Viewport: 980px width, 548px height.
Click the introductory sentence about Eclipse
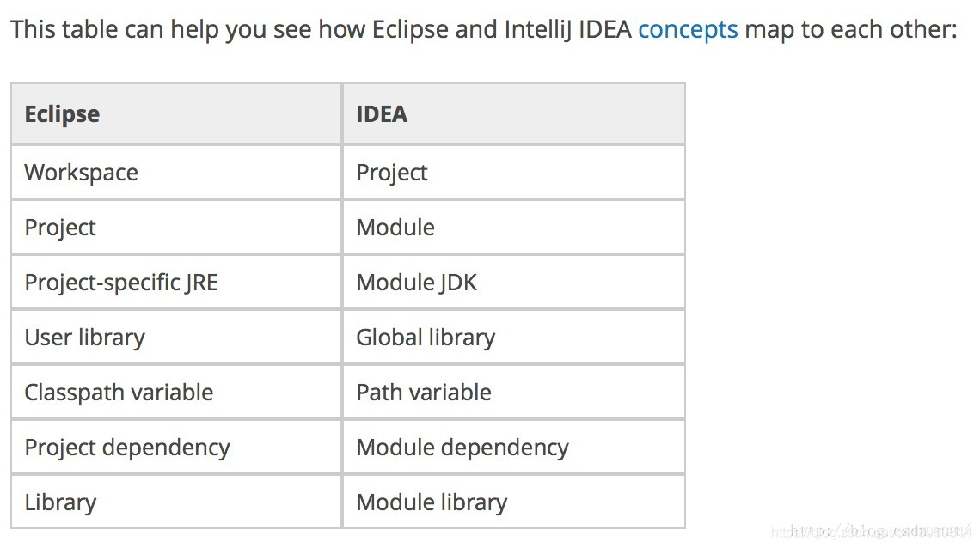484,29
